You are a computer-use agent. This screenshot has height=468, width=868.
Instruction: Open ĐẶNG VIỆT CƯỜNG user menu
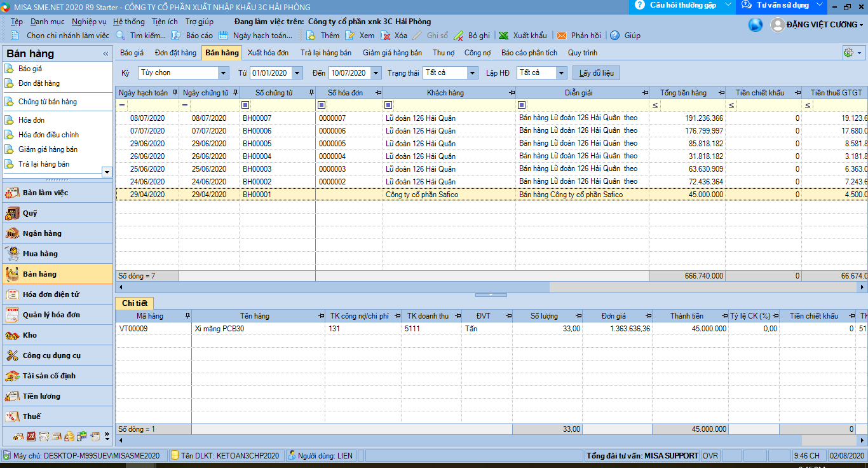pyautogui.click(x=817, y=25)
